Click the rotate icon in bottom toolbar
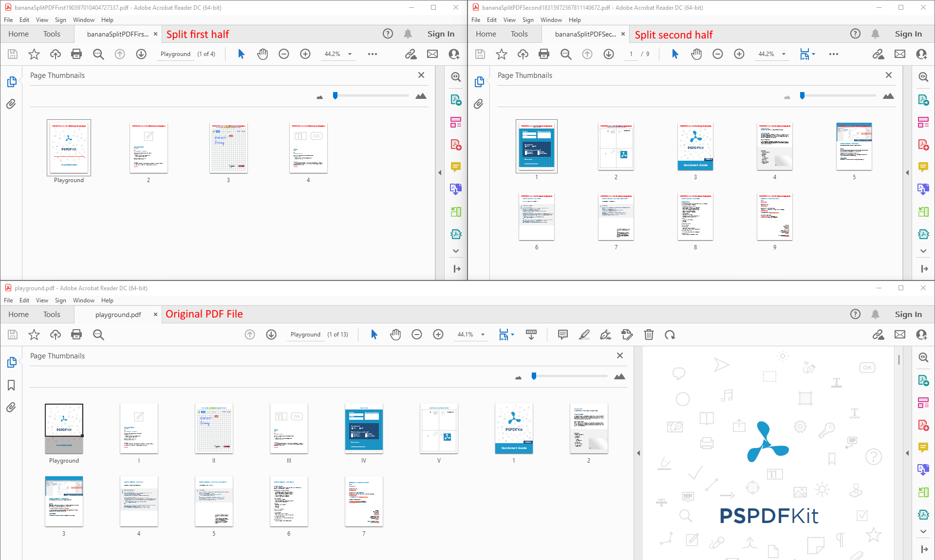This screenshot has height=560, width=935. click(670, 335)
